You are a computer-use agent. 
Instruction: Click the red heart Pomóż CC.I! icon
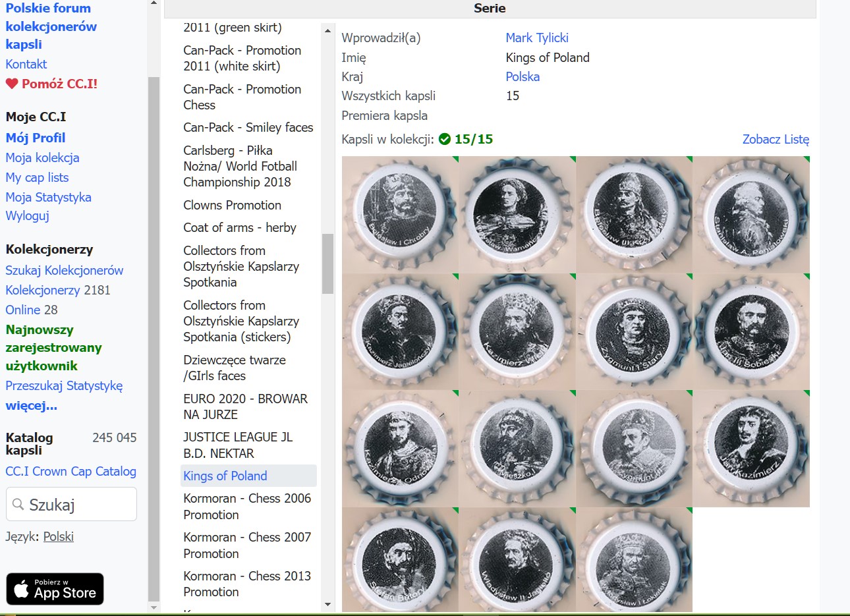coord(12,84)
